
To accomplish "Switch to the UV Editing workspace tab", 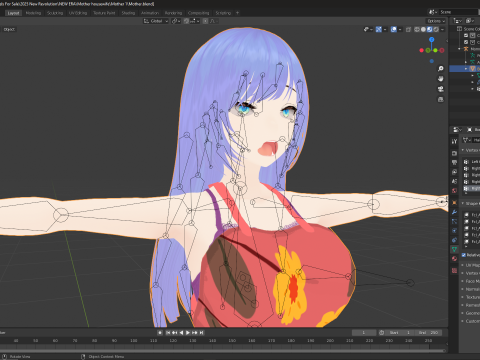I will coord(78,13).
